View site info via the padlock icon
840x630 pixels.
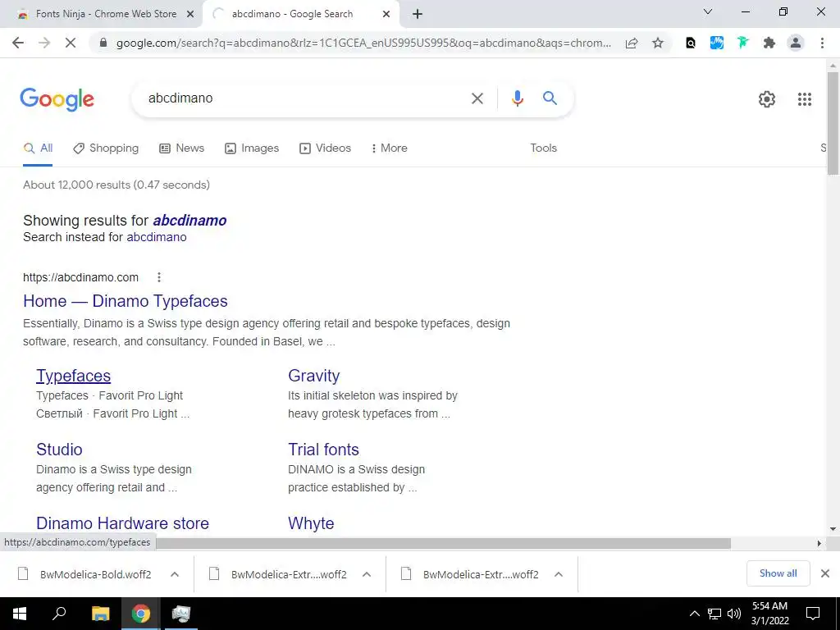(103, 43)
